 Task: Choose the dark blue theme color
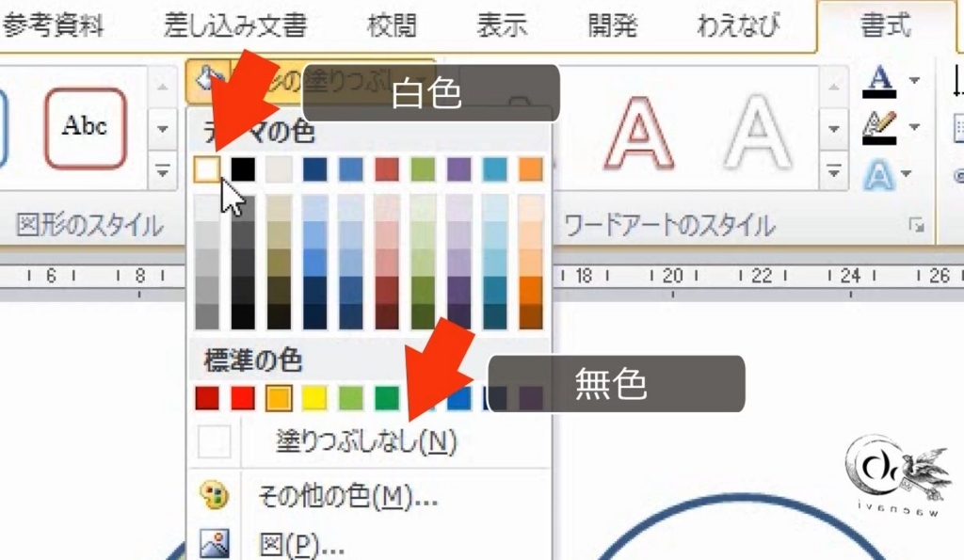coord(314,169)
